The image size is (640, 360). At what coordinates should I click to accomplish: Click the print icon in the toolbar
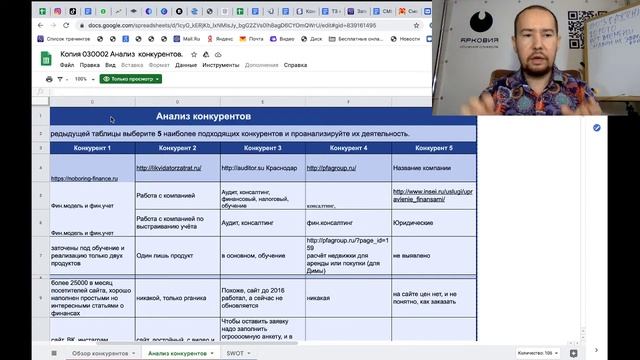point(49,79)
